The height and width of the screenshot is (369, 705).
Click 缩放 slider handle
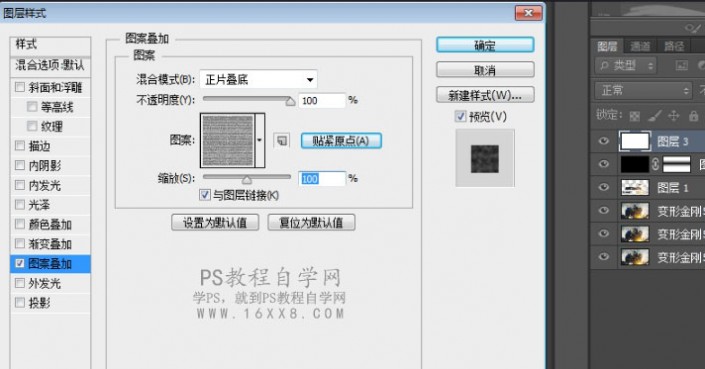(x=246, y=179)
